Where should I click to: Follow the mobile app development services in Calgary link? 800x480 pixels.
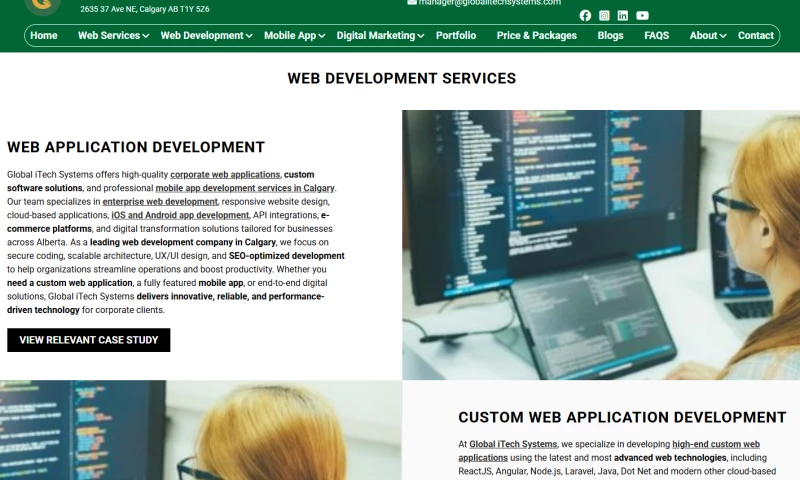245,188
